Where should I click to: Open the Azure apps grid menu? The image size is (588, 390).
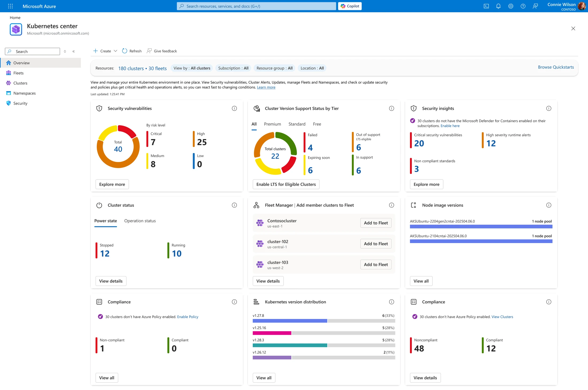(10, 6)
